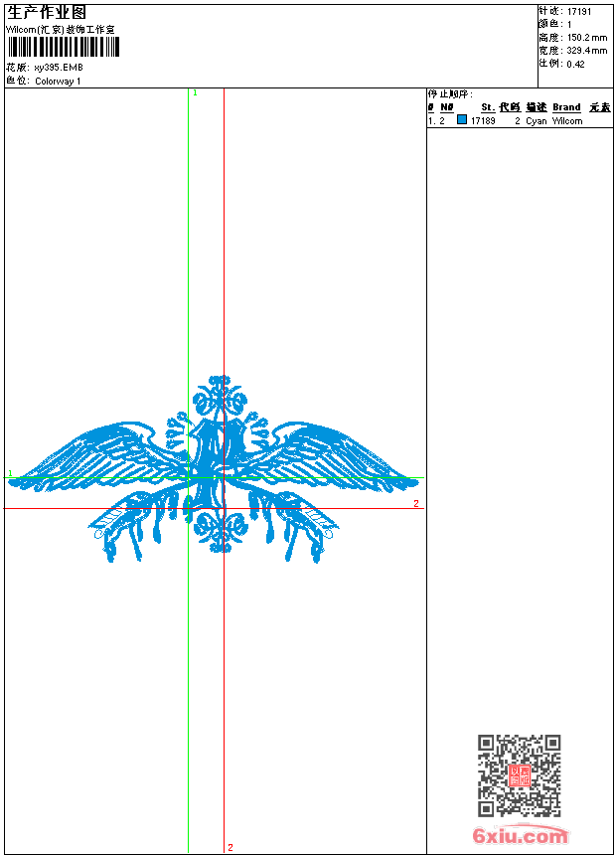Click the stitch count value '17191'
This screenshot has height=855, width=616.
click(x=579, y=12)
